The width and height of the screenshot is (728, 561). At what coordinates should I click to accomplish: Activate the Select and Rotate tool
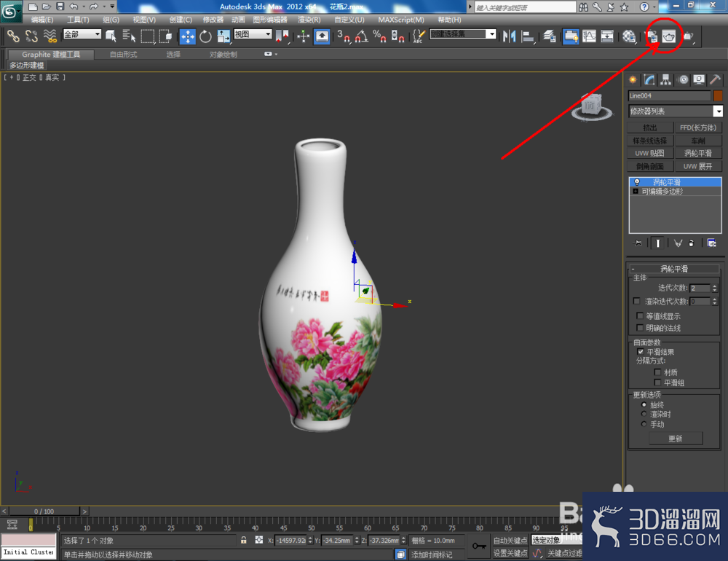coord(205,36)
